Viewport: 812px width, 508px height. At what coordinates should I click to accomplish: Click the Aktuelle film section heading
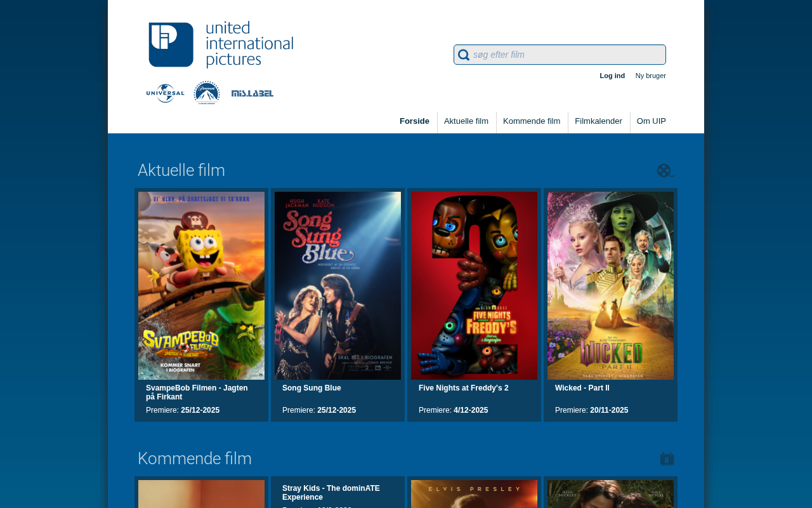181,170
